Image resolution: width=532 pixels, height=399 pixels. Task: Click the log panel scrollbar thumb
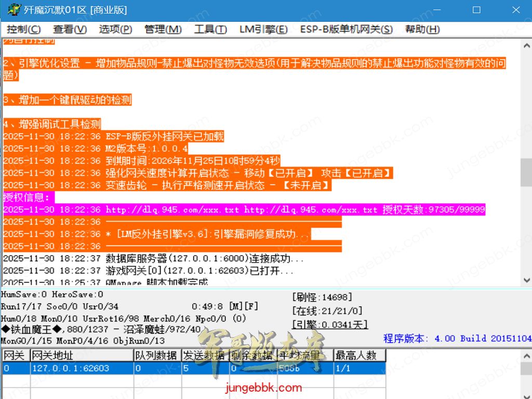point(526,172)
